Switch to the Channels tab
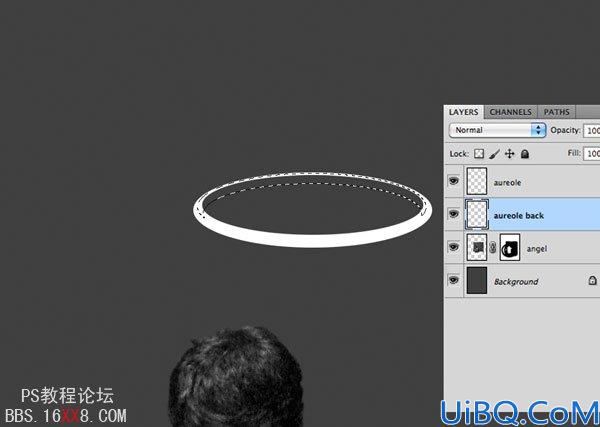Image resolution: width=600 pixels, height=427 pixels. coord(510,112)
